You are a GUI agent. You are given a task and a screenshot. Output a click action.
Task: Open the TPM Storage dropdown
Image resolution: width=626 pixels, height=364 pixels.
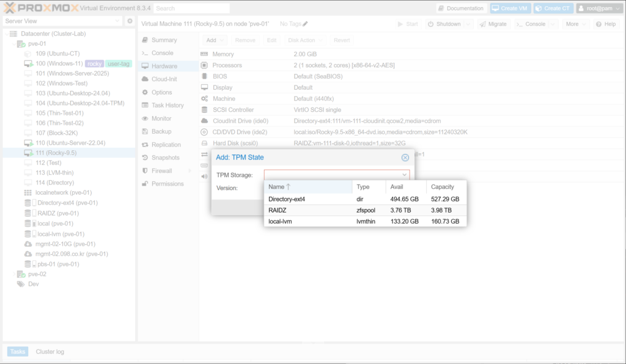403,175
